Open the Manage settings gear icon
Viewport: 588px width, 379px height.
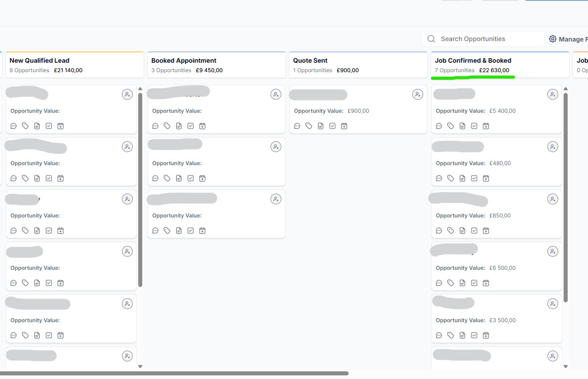point(553,39)
